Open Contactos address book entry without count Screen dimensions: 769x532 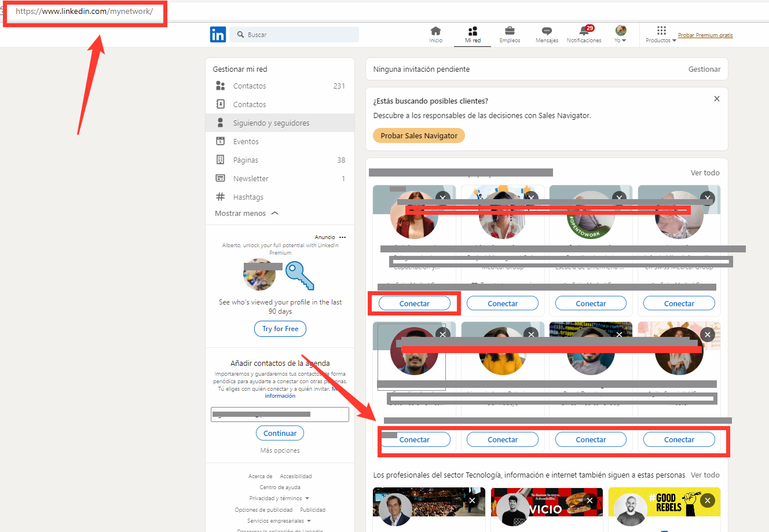pos(280,104)
